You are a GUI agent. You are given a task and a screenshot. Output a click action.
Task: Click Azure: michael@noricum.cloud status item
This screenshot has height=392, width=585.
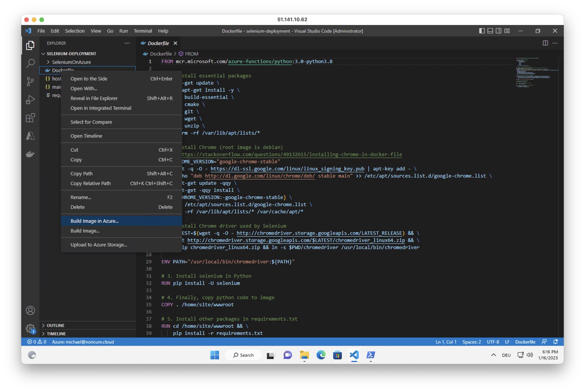point(83,342)
